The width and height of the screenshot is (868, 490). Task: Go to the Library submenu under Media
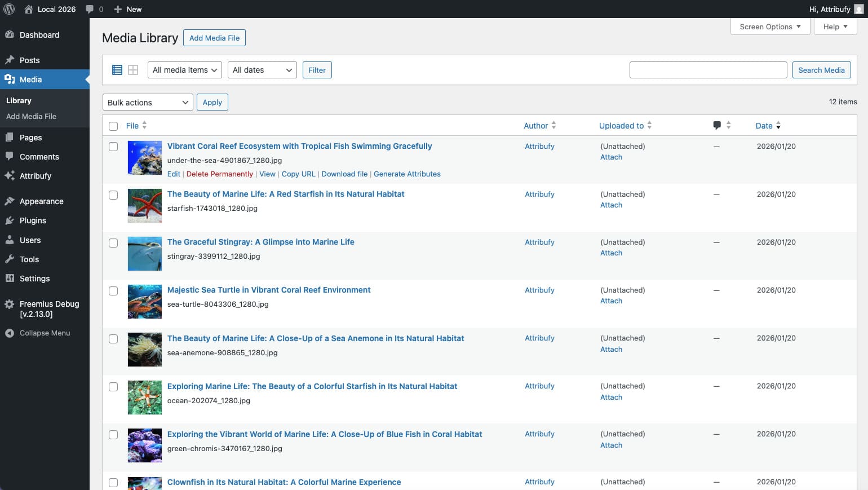point(19,100)
